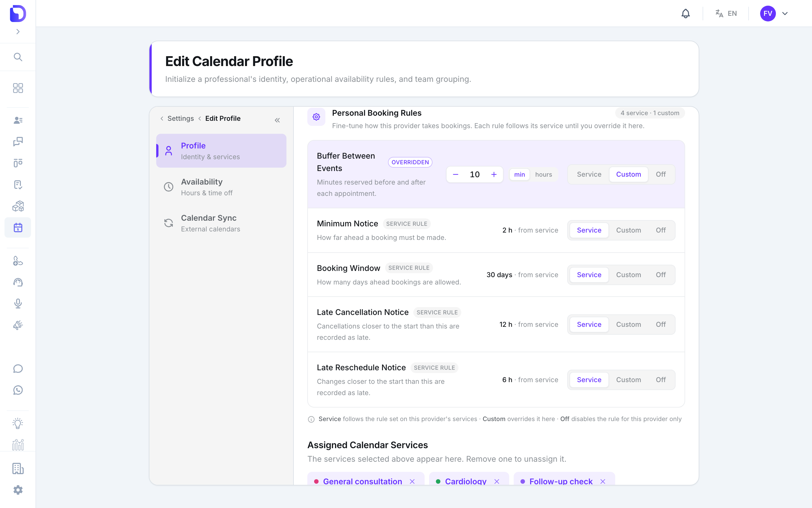Decrease buffer value with minus button
Screen dimensions: 812x508
(x=455, y=174)
